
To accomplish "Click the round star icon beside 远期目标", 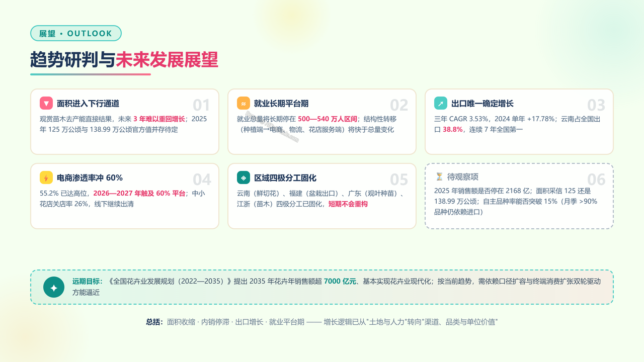I will click(x=54, y=287).
